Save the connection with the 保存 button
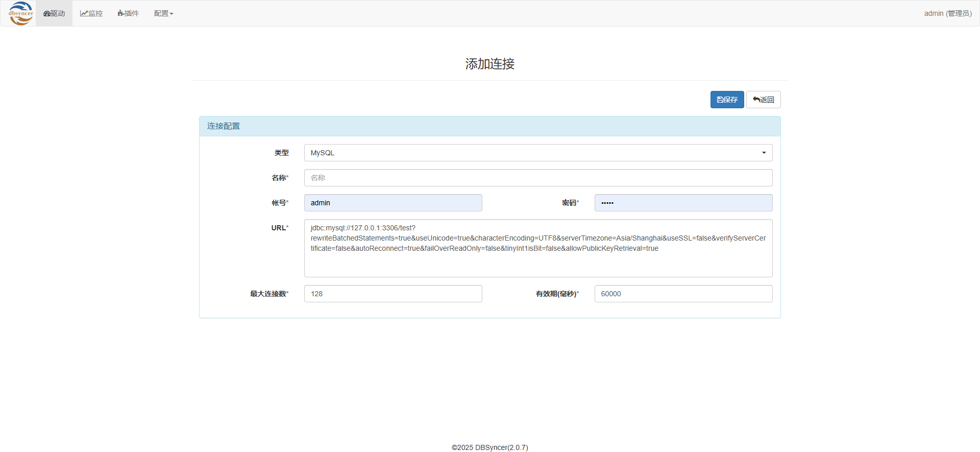The height and width of the screenshot is (452, 980). [727, 100]
